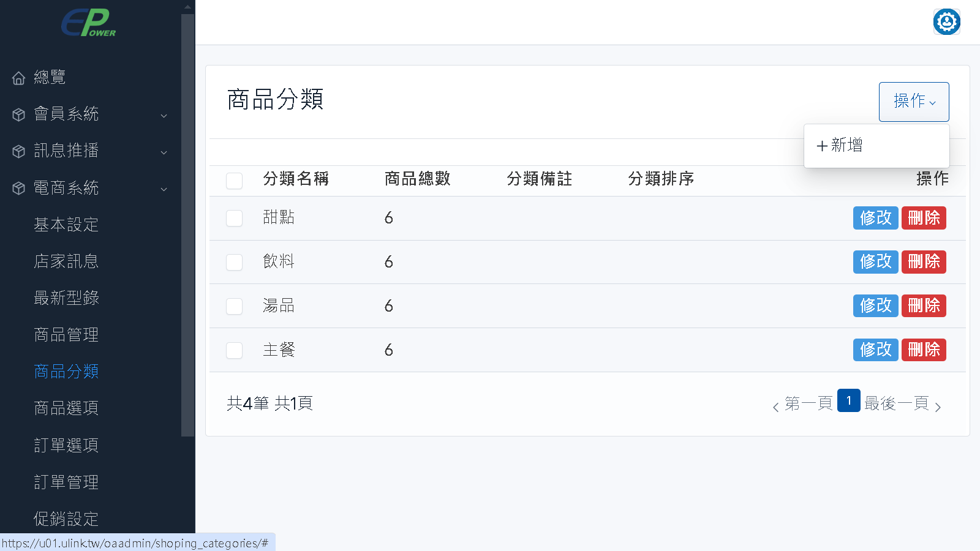Click the 分類名稱 column header
This screenshot has width=980, height=551.
296,179
